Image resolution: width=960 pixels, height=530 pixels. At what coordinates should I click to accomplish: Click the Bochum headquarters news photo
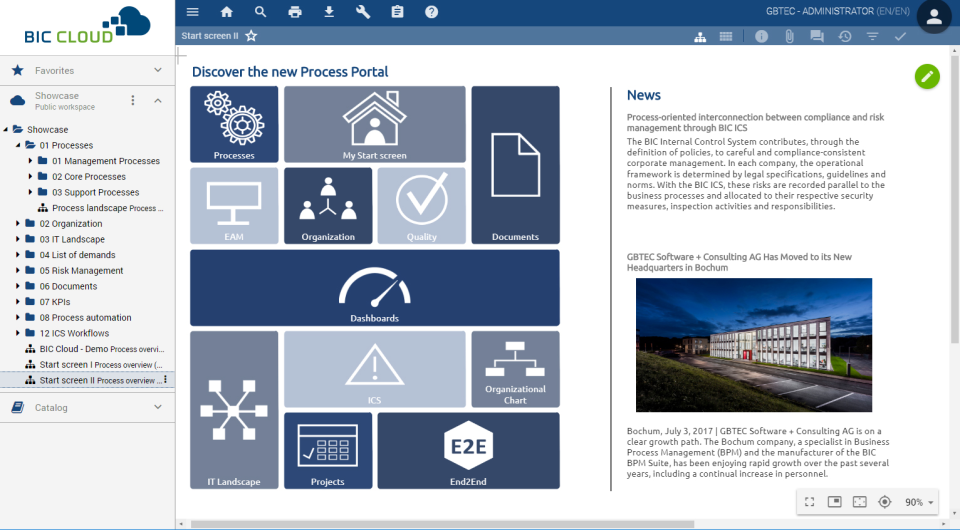coord(754,345)
